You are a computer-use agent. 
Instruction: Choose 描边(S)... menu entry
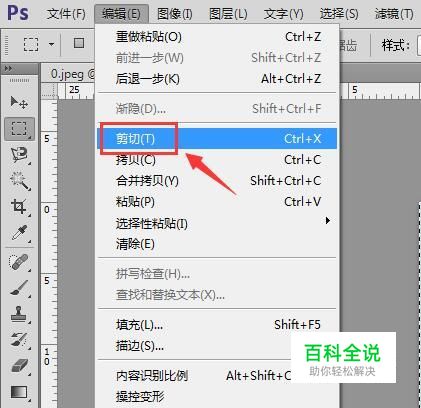coord(194,346)
